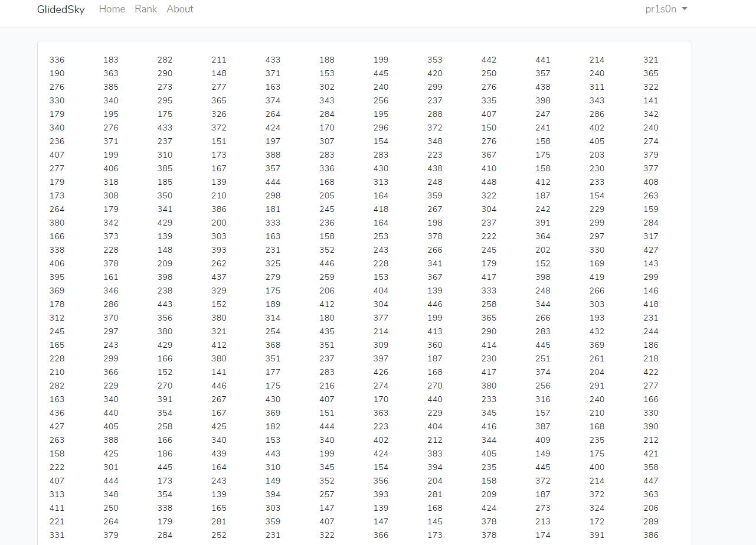Click the number 183 in the grid
This screenshot has height=545, width=756.
[111, 60]
